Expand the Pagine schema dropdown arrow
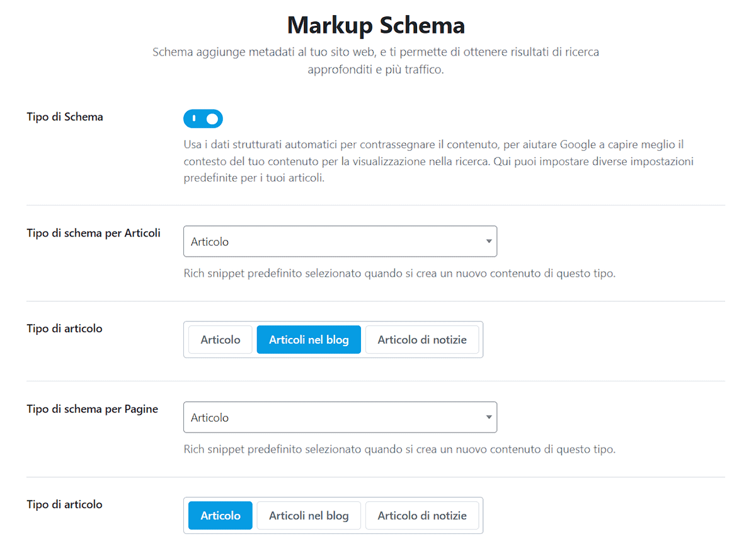Screen dimensions: 756x551 [488, 417]
